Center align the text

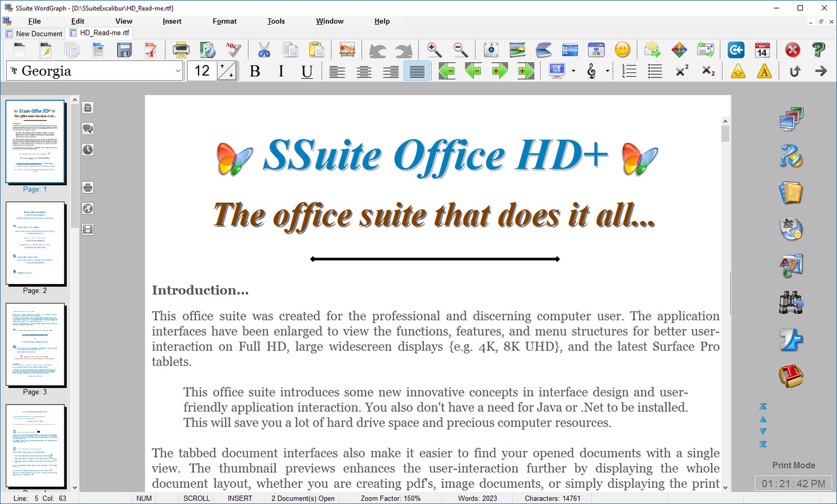(364, 71)
